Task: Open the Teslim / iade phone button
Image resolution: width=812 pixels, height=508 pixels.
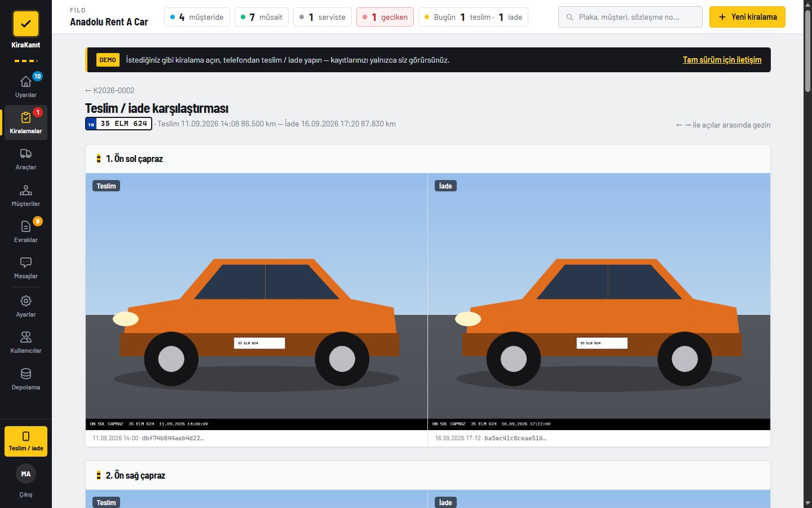Action: click(26, 441)
